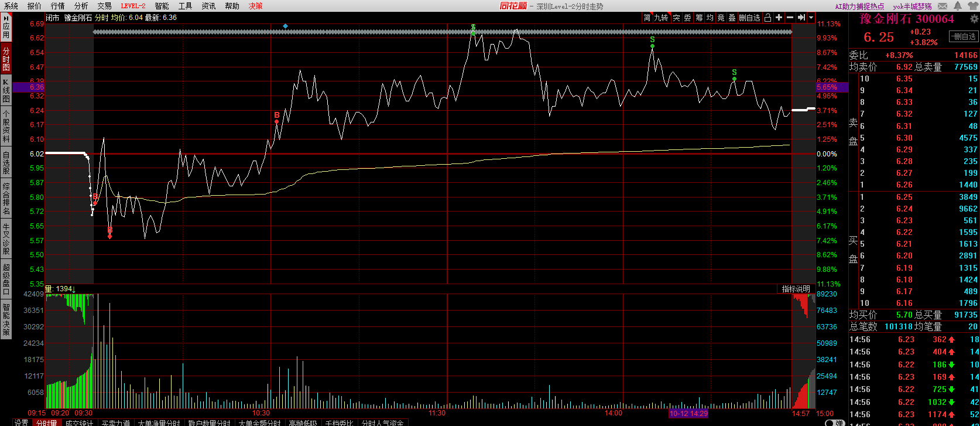
Task: Click the 委 indicator button
Action: [687, 18]
